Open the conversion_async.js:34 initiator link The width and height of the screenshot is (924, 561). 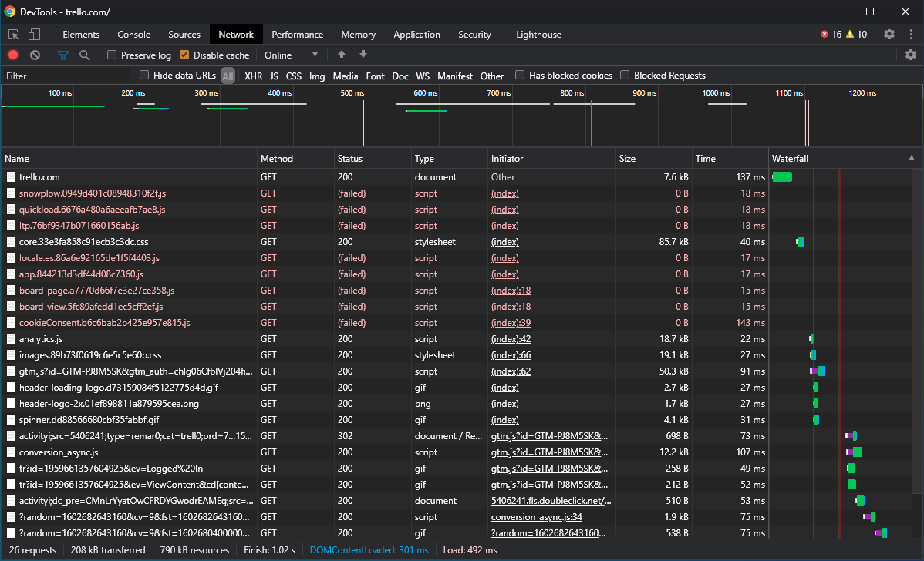[x=536, y=517]
